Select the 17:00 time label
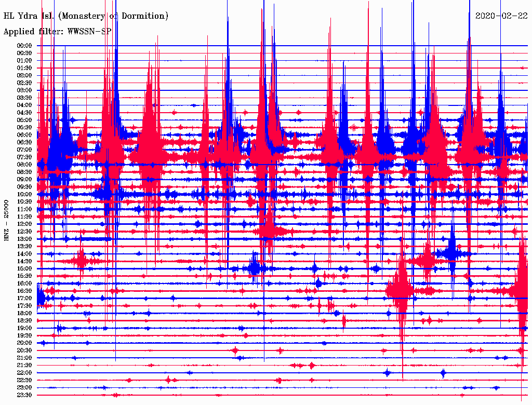 tap(25, 299)
